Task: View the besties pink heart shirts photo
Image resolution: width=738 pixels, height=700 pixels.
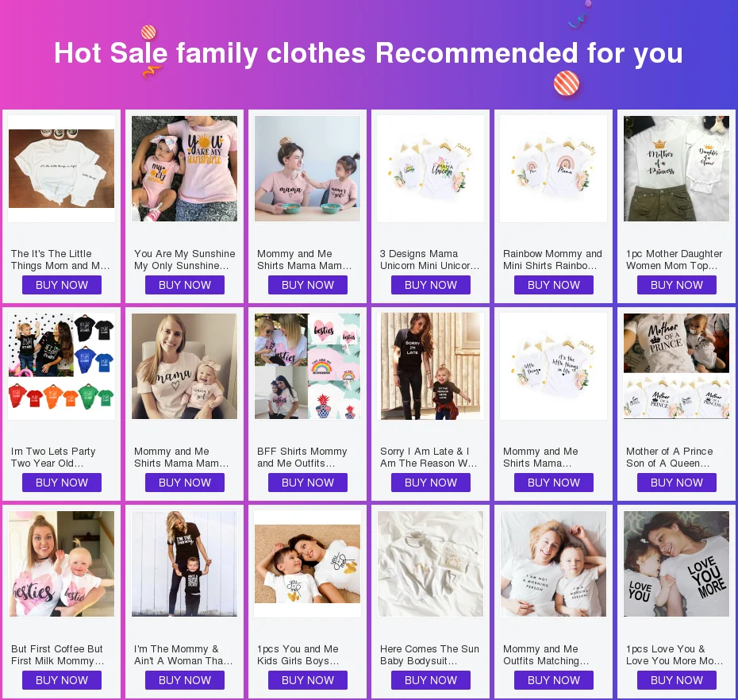Action: [x=62, y=564]
